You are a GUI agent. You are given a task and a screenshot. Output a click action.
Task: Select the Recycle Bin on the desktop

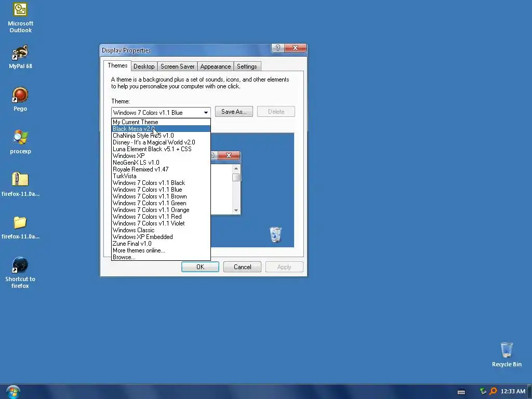(507, 354)
